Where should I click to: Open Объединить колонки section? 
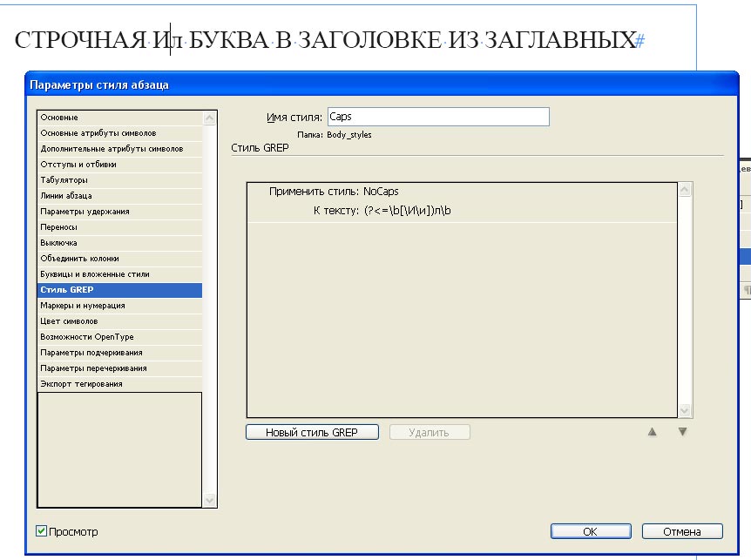pos(119,259)
